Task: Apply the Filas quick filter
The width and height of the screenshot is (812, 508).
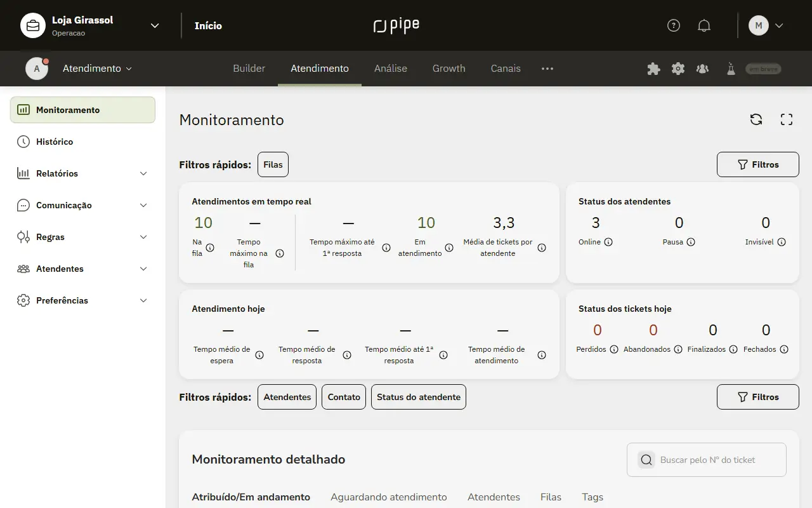Action: click(273, 164)
